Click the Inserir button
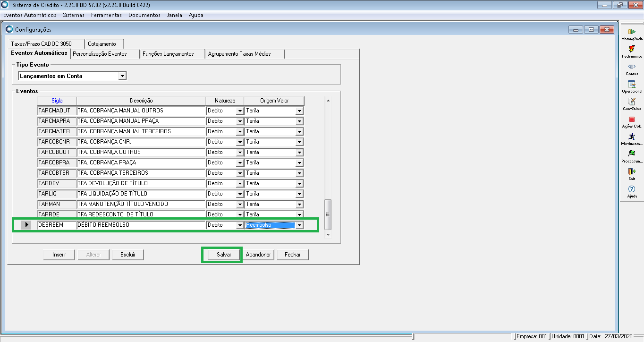The width and height of the screenshot is (644, 342). pyautogui.click(x=59, y=255)
